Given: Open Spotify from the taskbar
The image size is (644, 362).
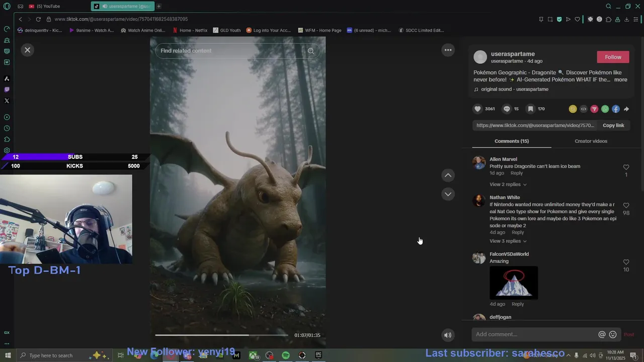Looking at the screenshot, I should tap(286, 355).
